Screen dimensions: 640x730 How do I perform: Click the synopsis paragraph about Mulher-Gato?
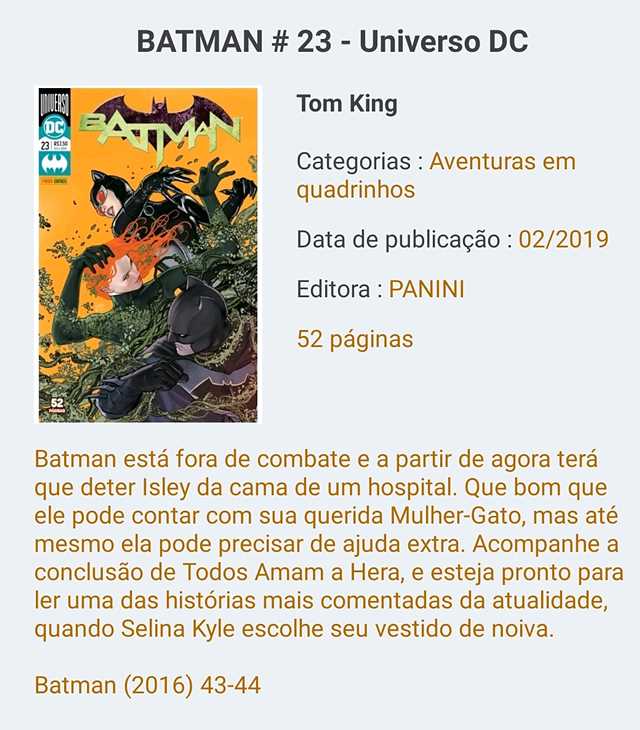[329, 544]
